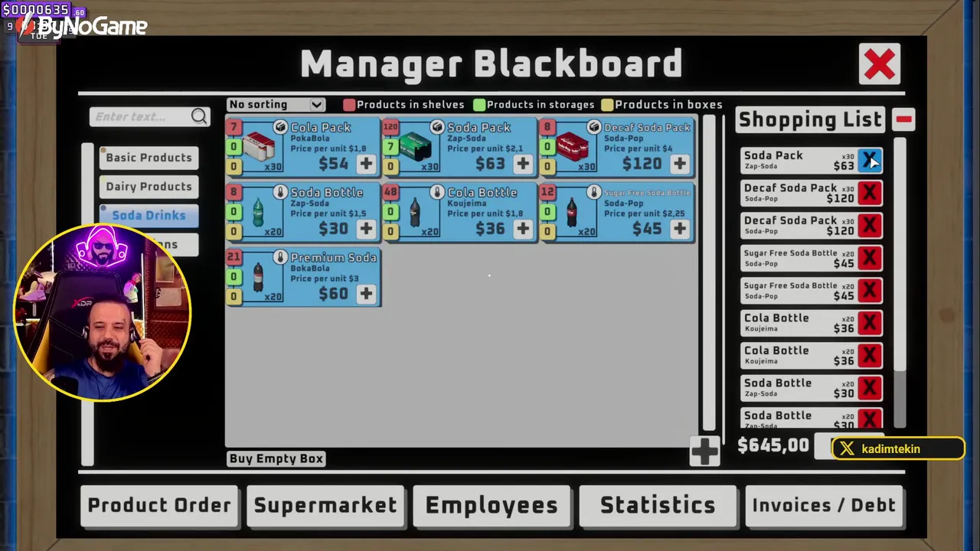
Task: Open Invoices / Debt tab
Action: [824, 506]
